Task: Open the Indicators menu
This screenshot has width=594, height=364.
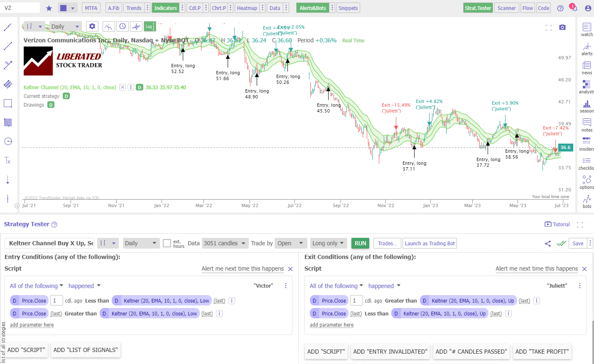Action: coord(165,7)
